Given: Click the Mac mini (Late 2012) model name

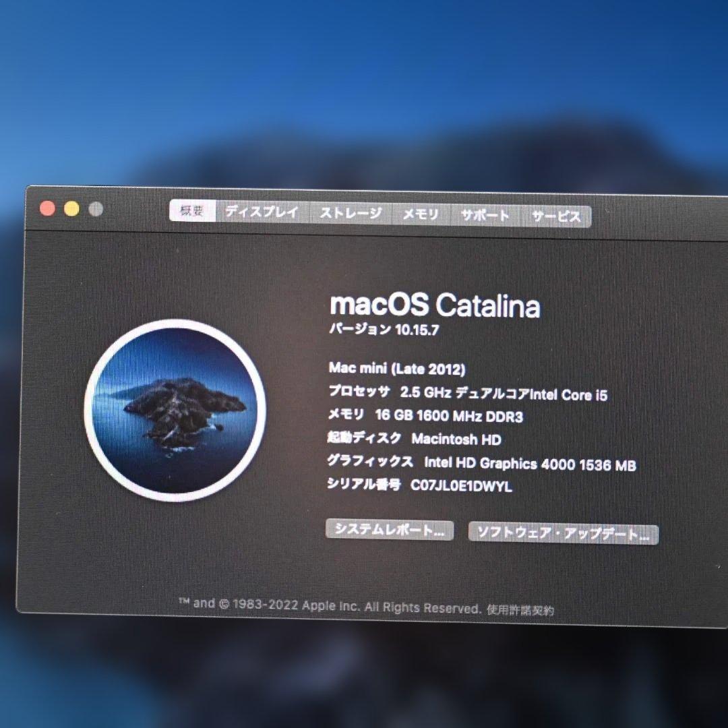Looking at the screenshot, I should pos(398,369).
